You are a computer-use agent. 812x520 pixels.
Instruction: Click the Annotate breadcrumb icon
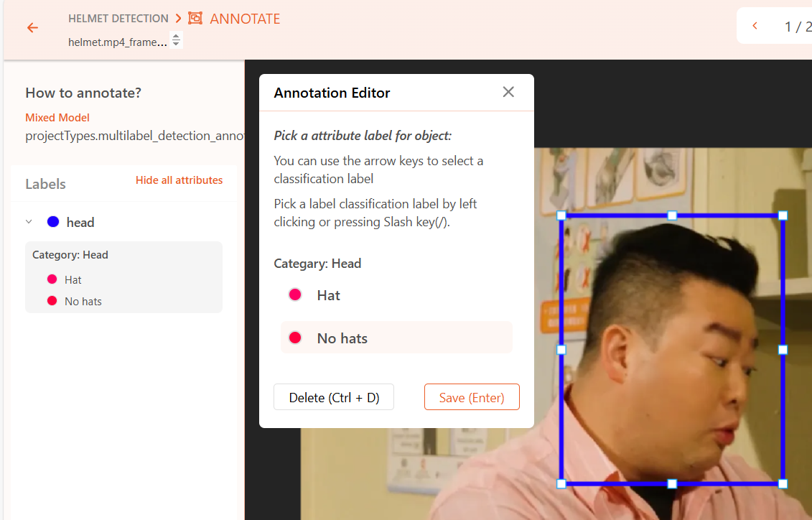point(195,18)
